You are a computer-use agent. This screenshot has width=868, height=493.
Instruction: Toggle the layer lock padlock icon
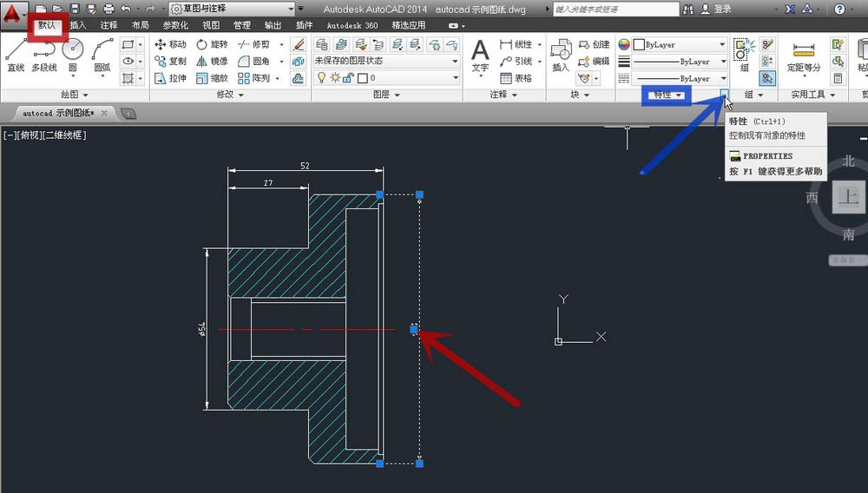(x=348, y=78)
